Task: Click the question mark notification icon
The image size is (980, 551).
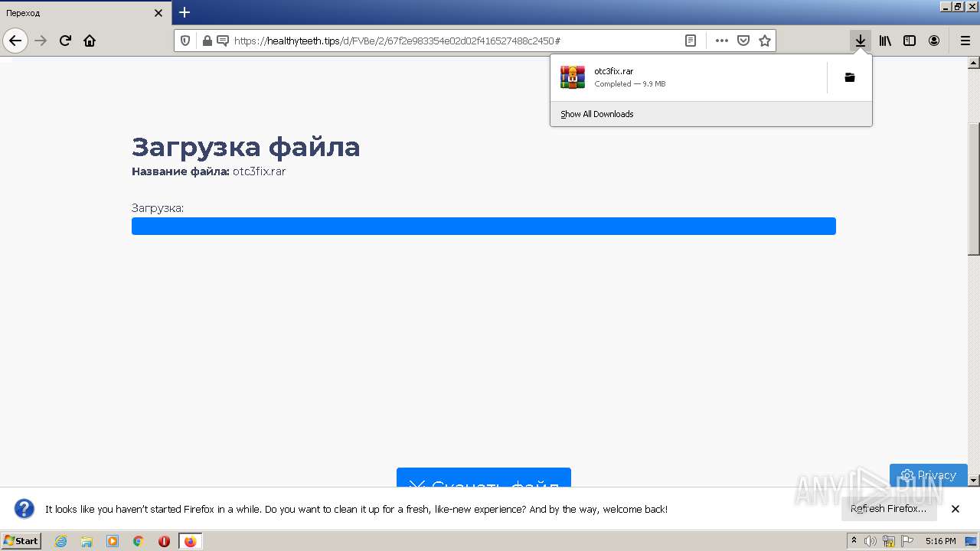Action: 24,509
